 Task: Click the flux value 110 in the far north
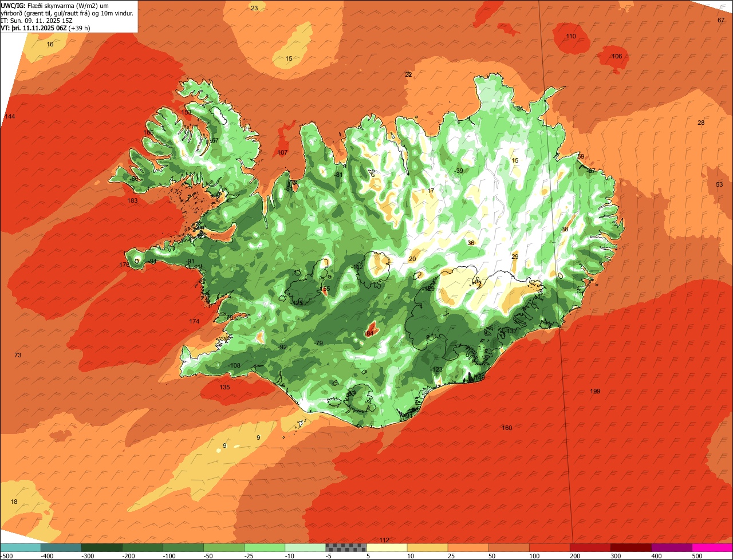coord(571,37)
